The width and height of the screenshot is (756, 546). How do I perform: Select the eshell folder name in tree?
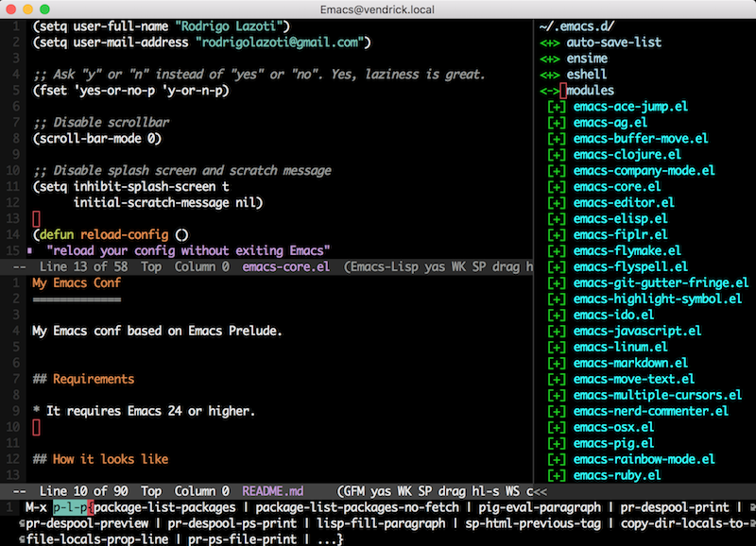(587, 75)
